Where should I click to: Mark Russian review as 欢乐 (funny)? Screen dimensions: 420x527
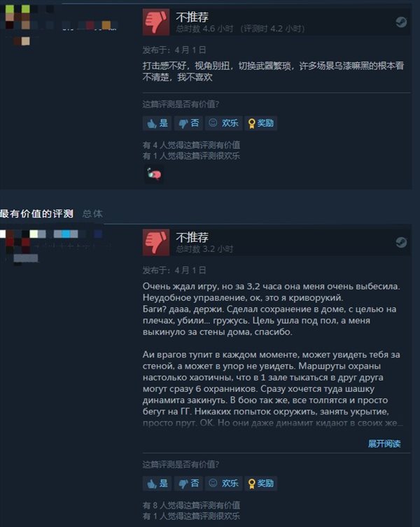click(x=223, y=484)
